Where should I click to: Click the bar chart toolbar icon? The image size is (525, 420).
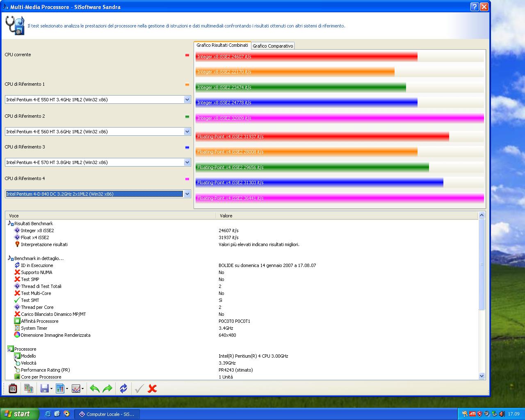[60, 388]
